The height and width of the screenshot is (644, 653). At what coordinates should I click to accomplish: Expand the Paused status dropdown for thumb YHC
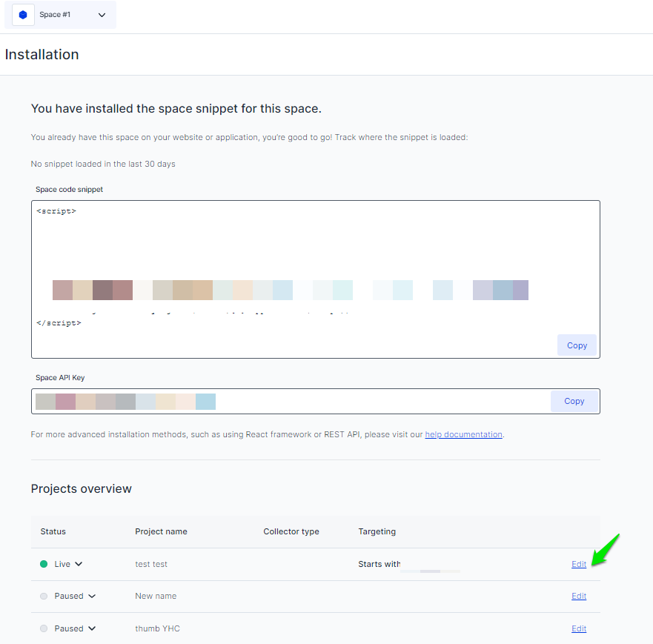(92, 628)
